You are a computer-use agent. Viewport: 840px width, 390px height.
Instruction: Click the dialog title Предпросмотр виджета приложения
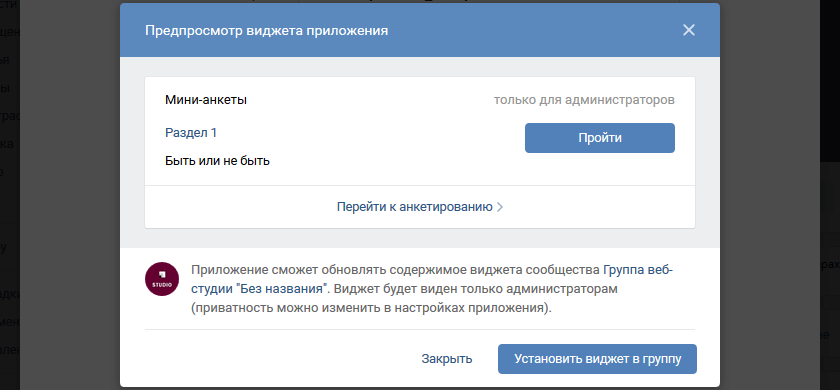(x=266, y=31)
